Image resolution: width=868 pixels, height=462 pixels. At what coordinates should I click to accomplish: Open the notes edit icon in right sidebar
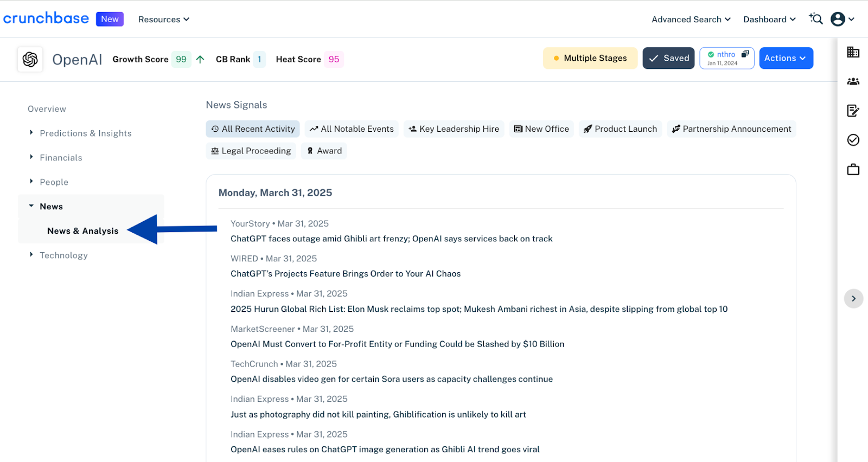[853, 111]
